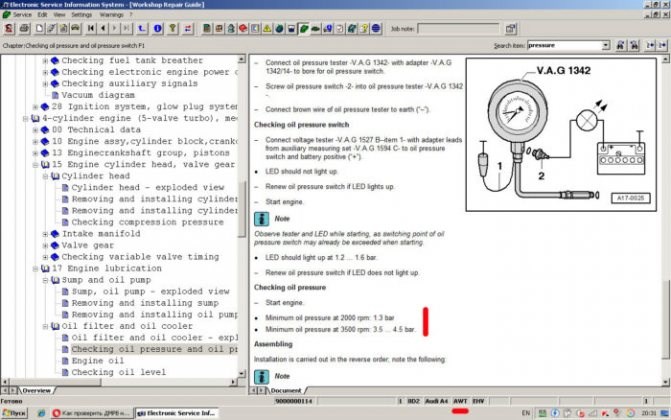This screenshot has width=671, height=420.
Task: Open the Search item dropdown
Action: (605, 45)
